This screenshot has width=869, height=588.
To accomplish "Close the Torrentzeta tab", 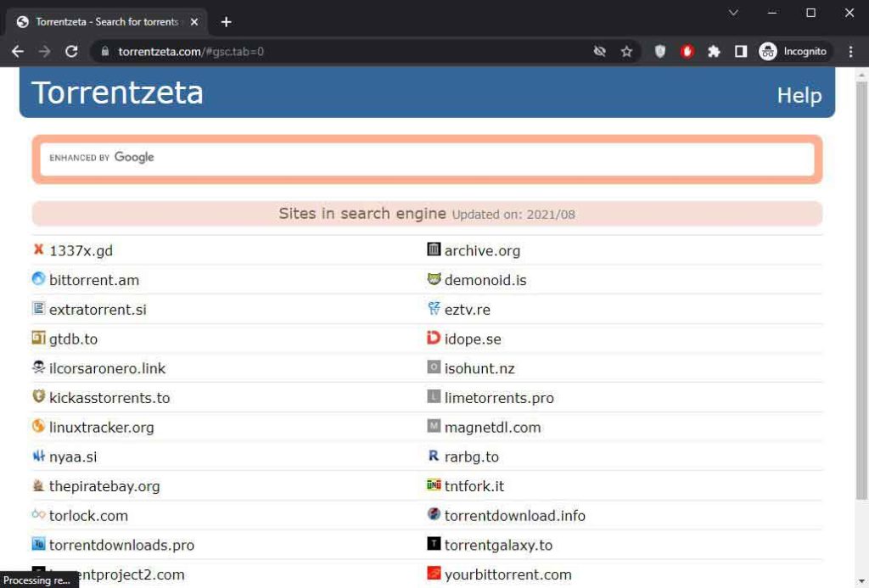I will click(x=194, y=22).
